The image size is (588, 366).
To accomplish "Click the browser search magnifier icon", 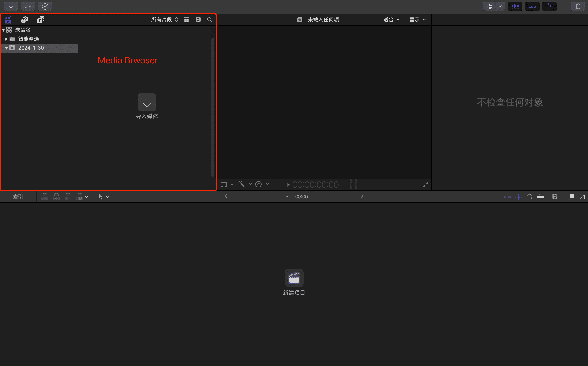I will click(210, 20).
